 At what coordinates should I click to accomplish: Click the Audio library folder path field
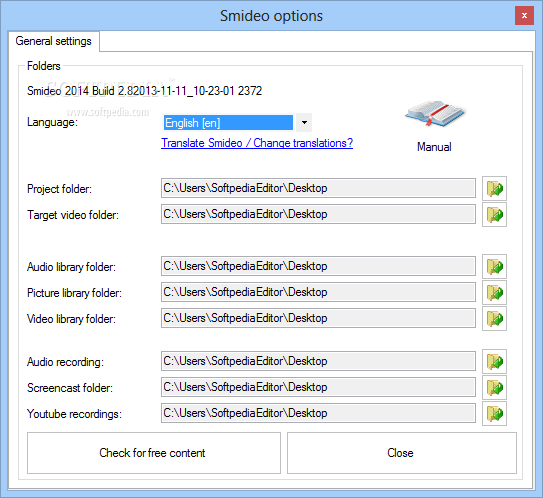(x=318, y=266)
